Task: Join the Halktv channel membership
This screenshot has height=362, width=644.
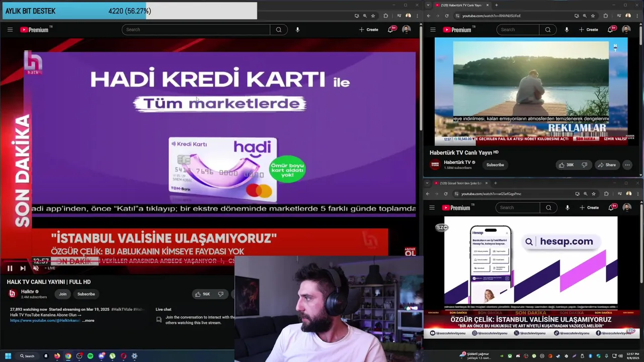Action: (63, 294)
